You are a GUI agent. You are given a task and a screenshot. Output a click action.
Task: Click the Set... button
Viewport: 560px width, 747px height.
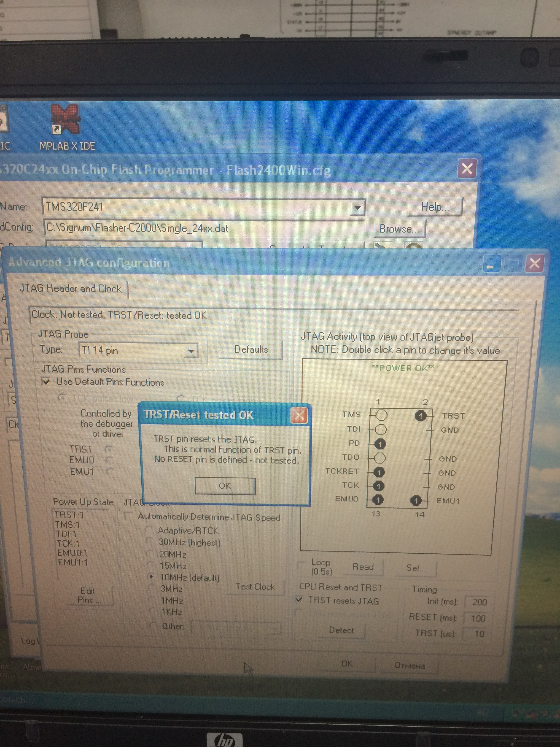pos(416,568)
